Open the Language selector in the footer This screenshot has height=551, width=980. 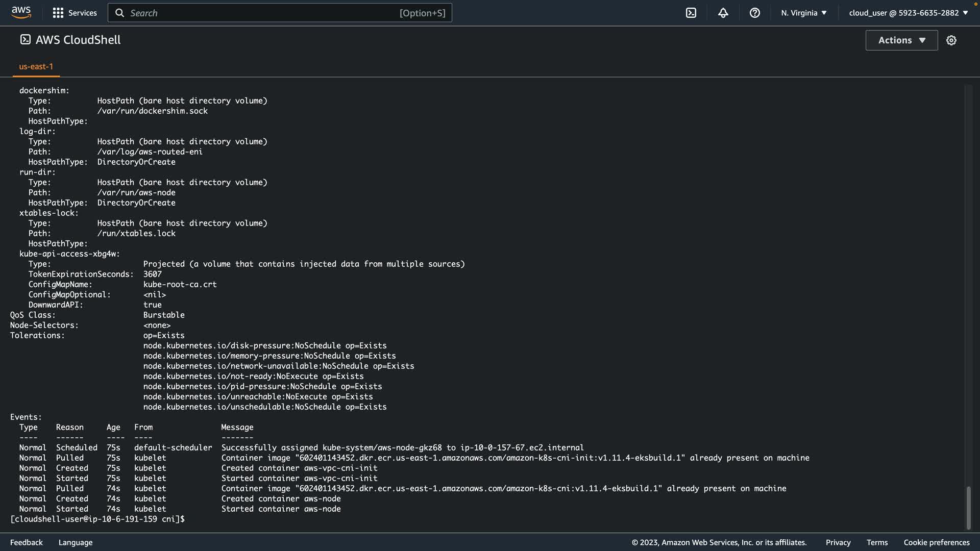[x=76, y=542]
